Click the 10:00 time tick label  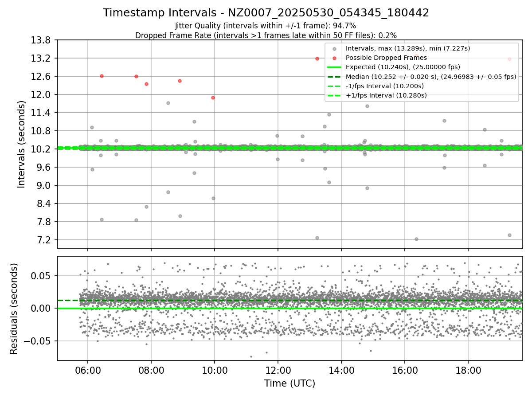pos(215,370)
